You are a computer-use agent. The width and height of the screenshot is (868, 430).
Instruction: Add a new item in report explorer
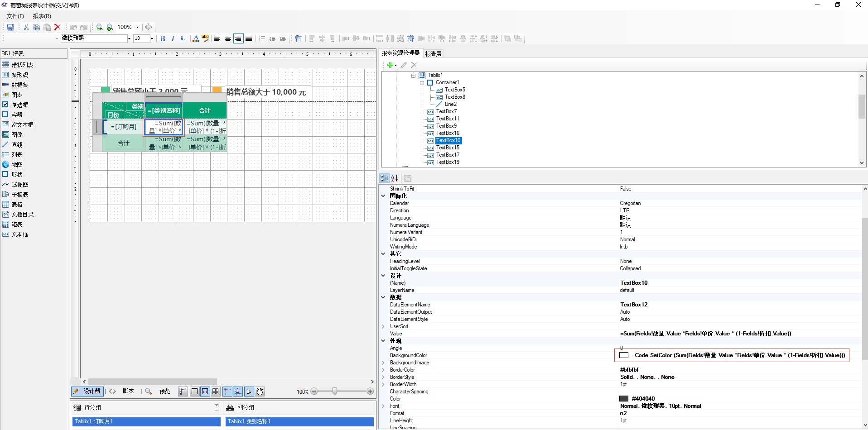coord(392,65)
